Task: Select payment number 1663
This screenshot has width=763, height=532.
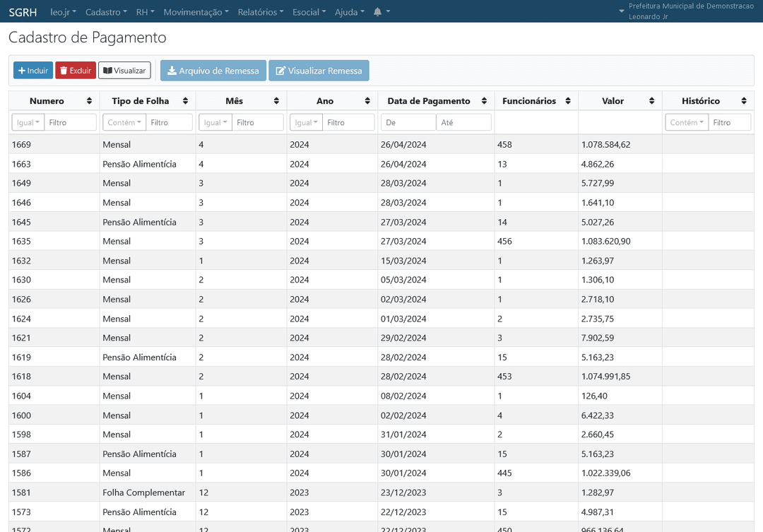Action: tap(21, 164)
